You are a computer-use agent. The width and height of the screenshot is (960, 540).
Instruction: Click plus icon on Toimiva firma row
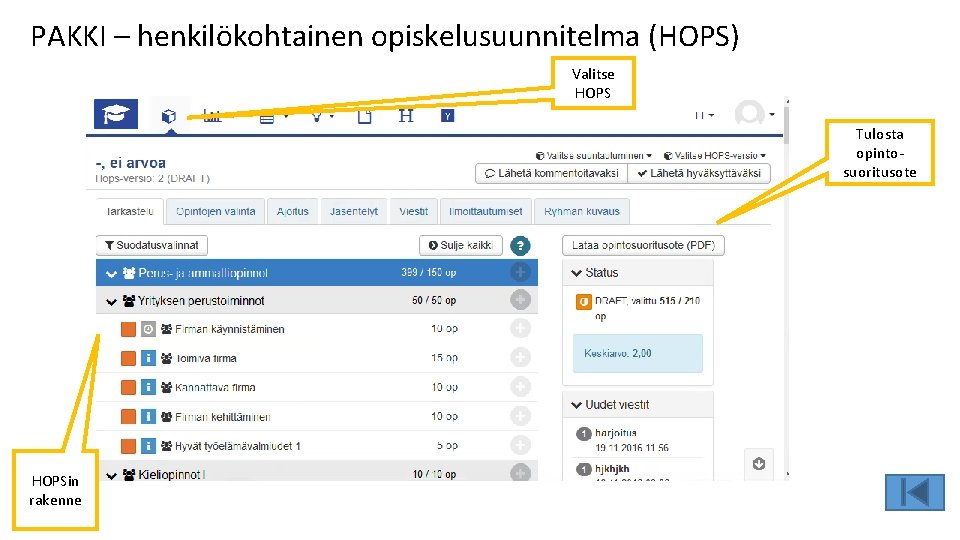pyautogui.click(x=520, y=357)
